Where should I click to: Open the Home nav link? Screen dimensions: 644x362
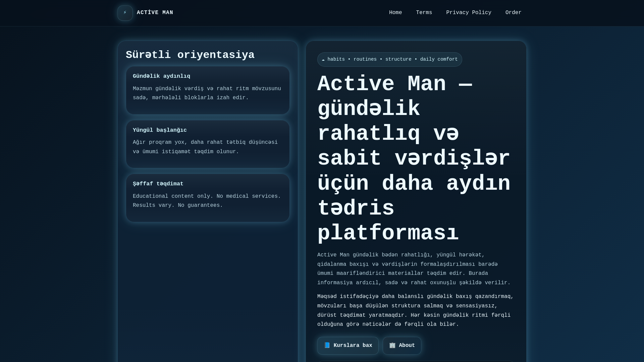click(x=395, y=13)
